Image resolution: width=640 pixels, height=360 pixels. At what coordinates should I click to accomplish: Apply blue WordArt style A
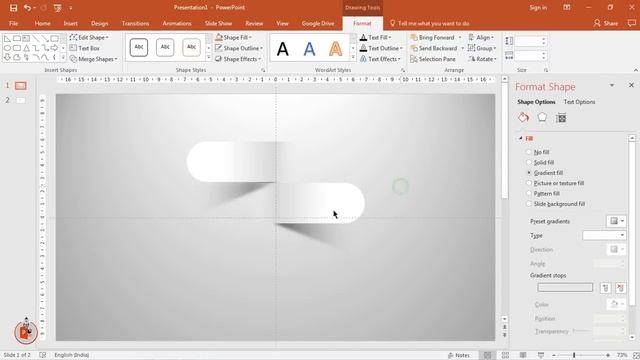click(309, 49)
